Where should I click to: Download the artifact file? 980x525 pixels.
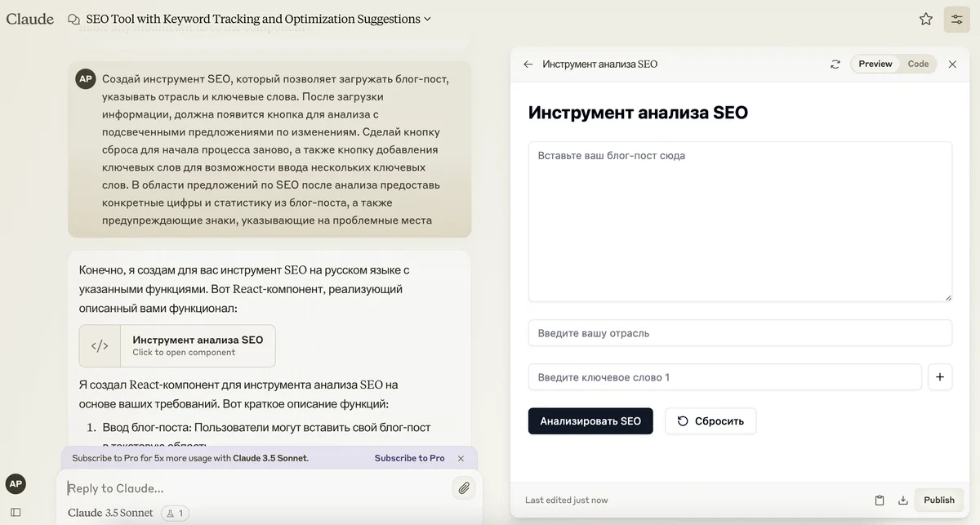click(x=902, y=500)
